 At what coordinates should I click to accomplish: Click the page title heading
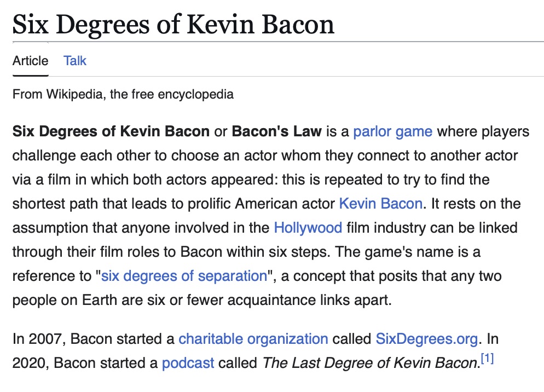tap(173, 25)
